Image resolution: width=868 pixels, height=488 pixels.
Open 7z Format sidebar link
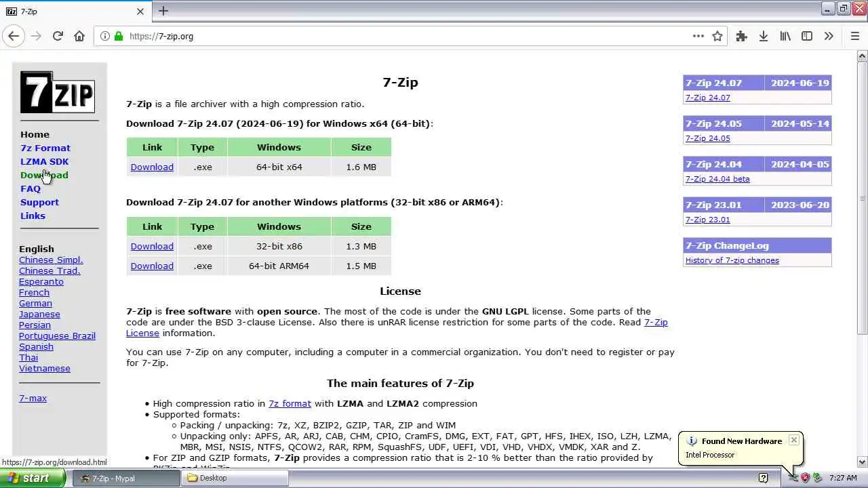point(45,148)
